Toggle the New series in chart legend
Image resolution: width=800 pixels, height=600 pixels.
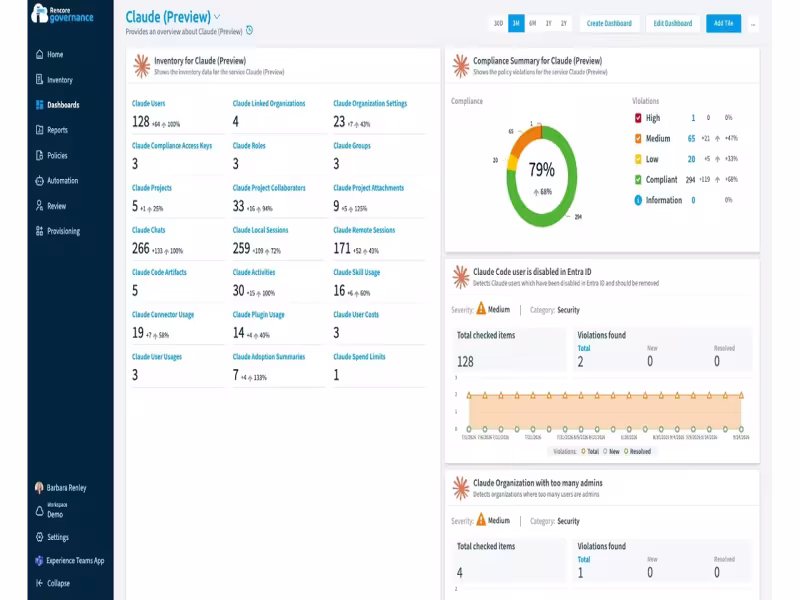[x=611, y=451]
